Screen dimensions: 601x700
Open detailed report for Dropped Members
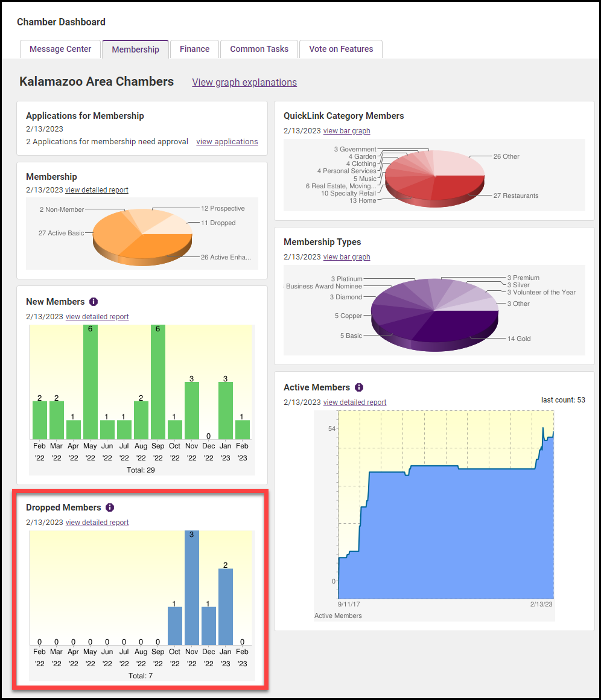[97, 522]
